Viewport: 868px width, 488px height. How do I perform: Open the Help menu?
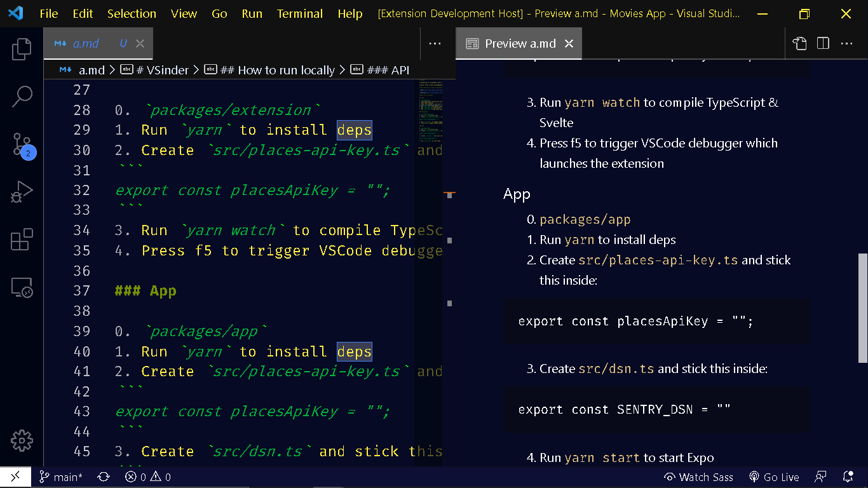coord(350,13)
